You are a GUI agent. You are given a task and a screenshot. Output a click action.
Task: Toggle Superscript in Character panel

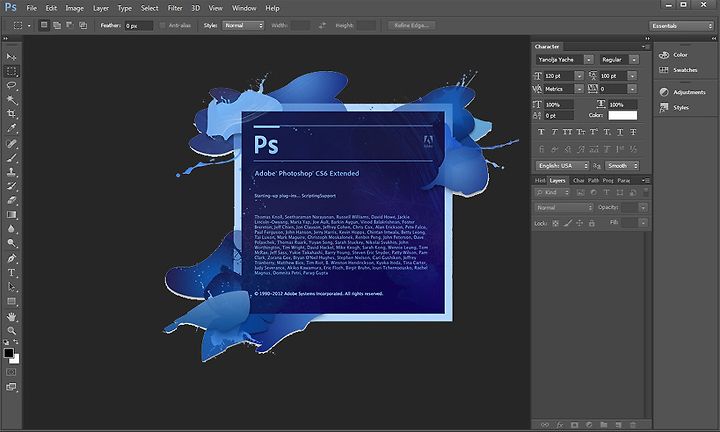(594, 132)
